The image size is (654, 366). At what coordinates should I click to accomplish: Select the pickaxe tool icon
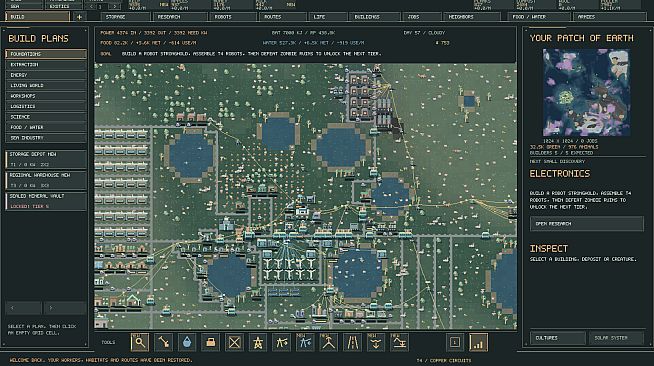click(x=163, y=343)
